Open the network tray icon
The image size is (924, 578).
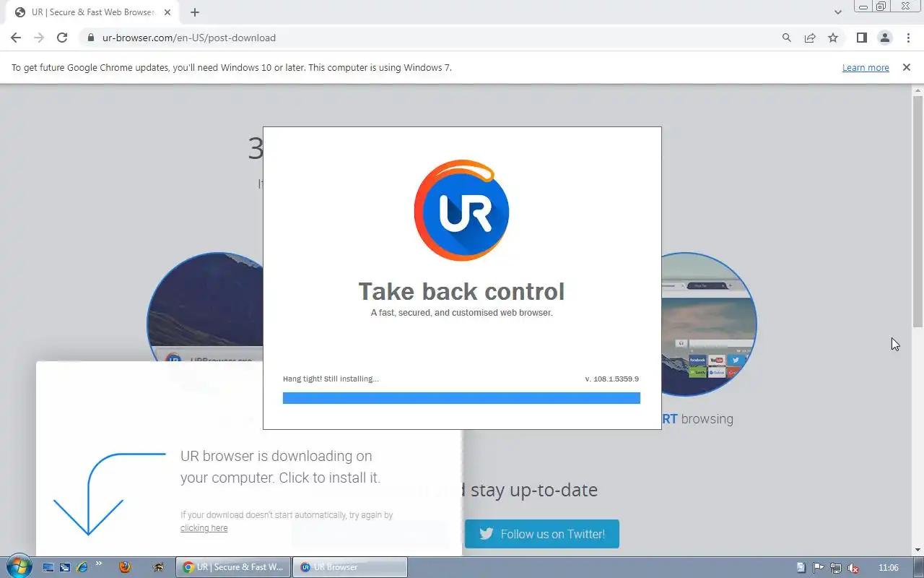click(x=836, y=568)
